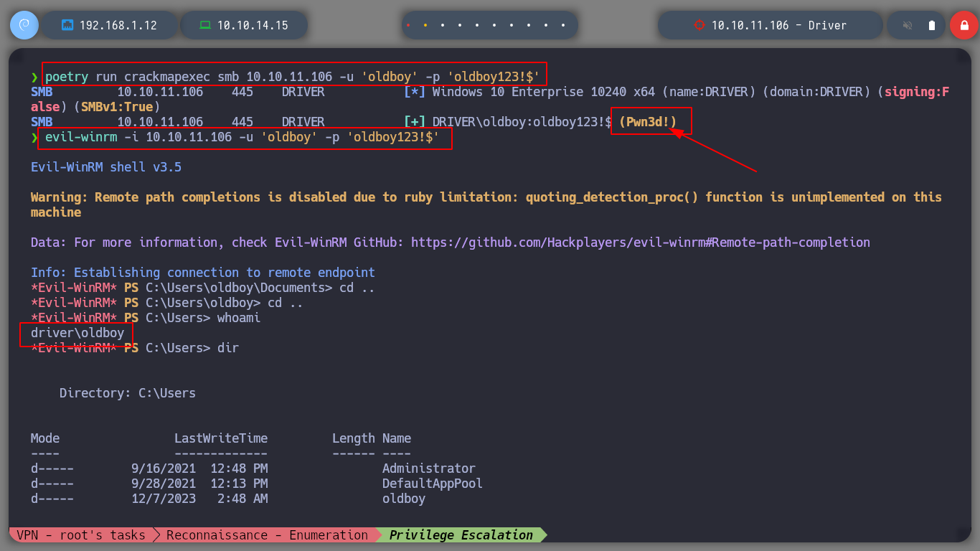980x551 pixels.
Task: Open the Debian launcher menu icon
Action: click(x=24, y=25)
